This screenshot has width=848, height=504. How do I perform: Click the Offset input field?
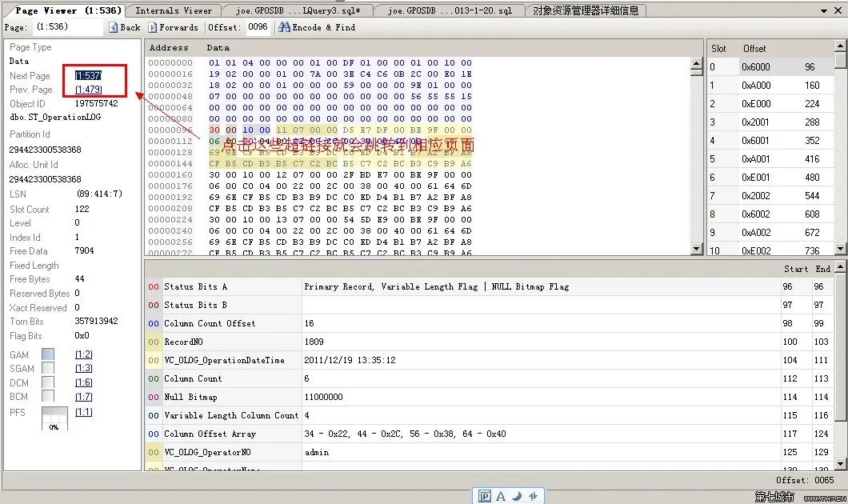pos(258,27)
